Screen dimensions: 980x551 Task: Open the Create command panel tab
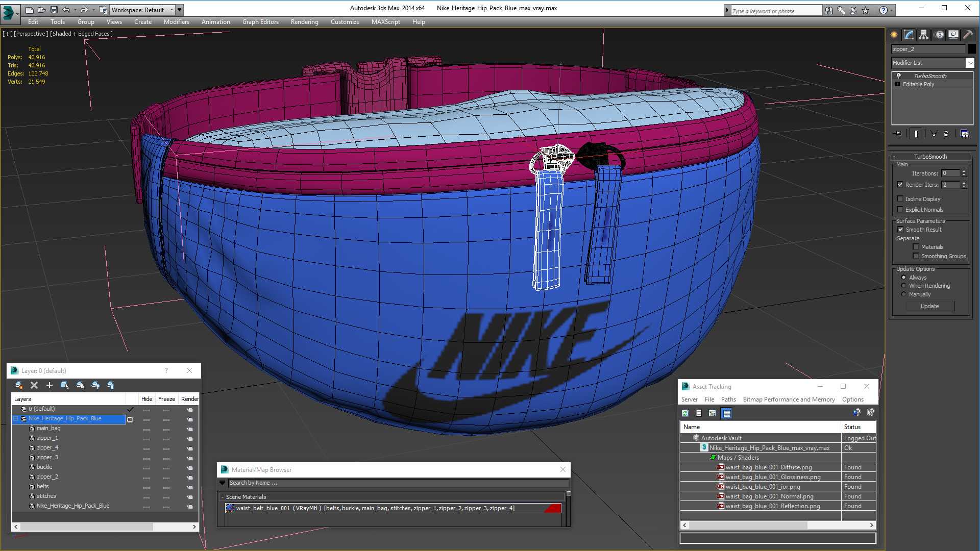point(894,34)
